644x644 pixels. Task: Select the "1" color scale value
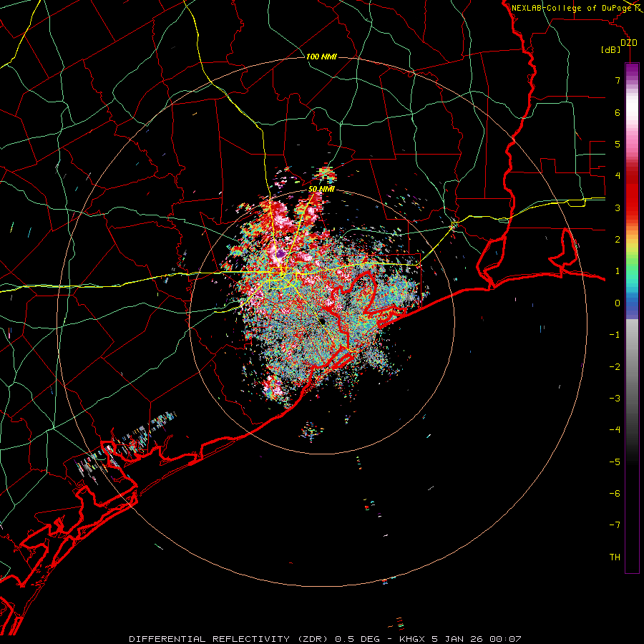[x=618, y=271]
